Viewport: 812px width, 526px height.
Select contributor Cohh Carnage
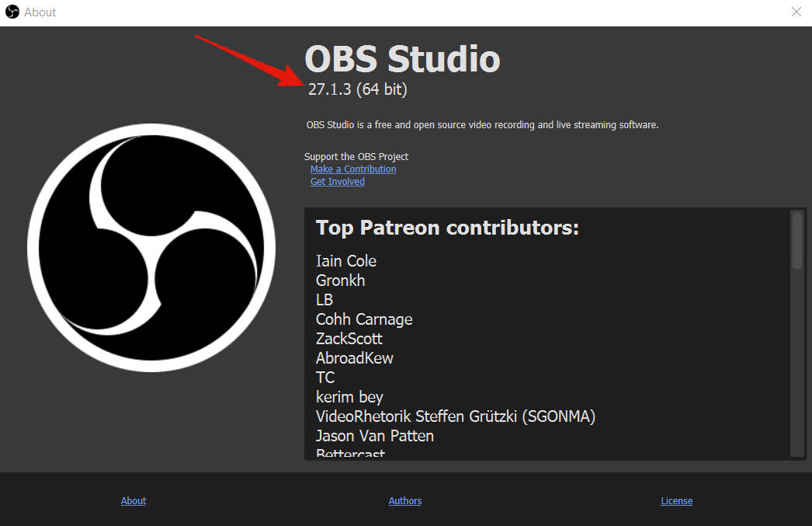[x=364, y=319]
